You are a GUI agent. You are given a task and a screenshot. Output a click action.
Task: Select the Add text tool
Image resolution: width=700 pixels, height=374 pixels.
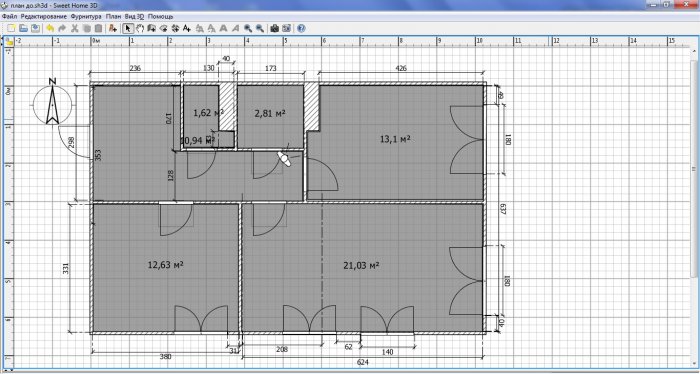(x=187, y=28)
